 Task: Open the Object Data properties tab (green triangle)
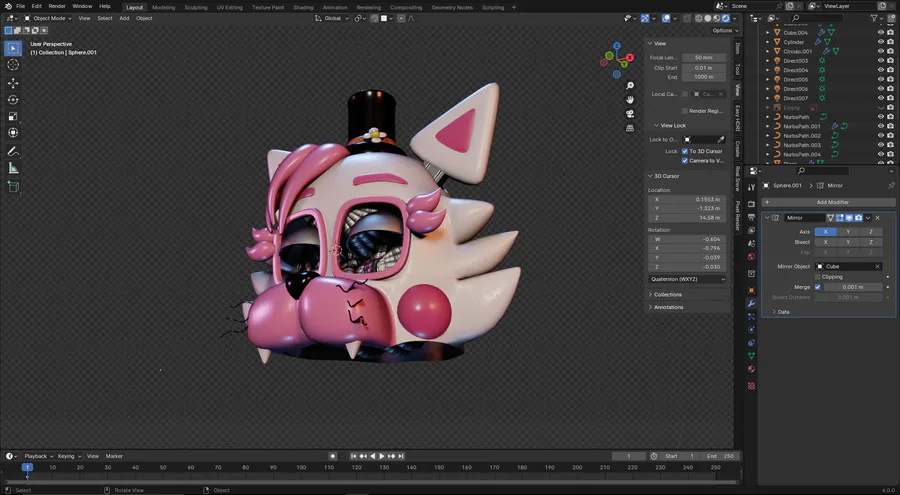click(x=751, y=356)
